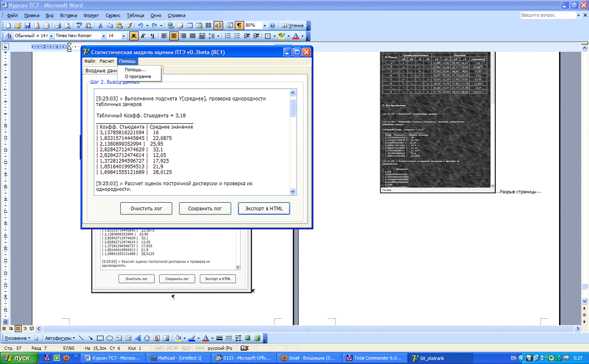The height and width of the screenshot is (364, 589).
Task: Click the Save icon in Word toolbar
Action: tap(27, 25)
